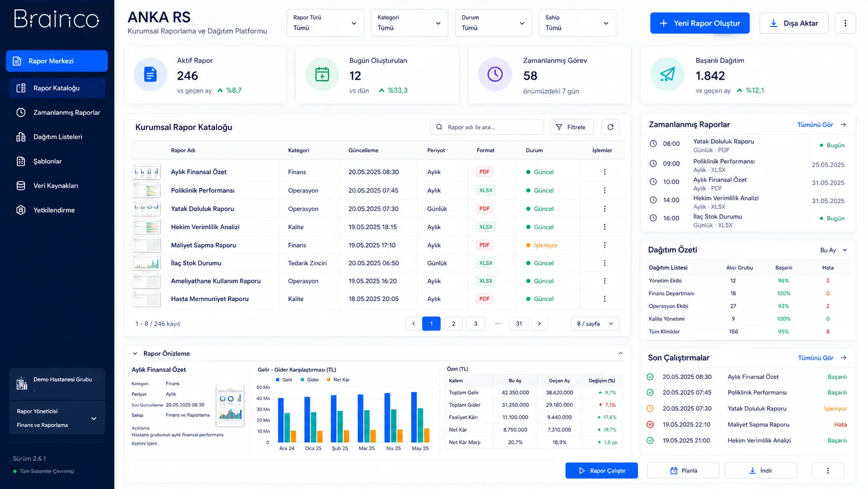This screenshot has height=489, width=868.
Task: Open the Bu Ay dropdown in Dağıtım Özeti
Action: point(833,250)
